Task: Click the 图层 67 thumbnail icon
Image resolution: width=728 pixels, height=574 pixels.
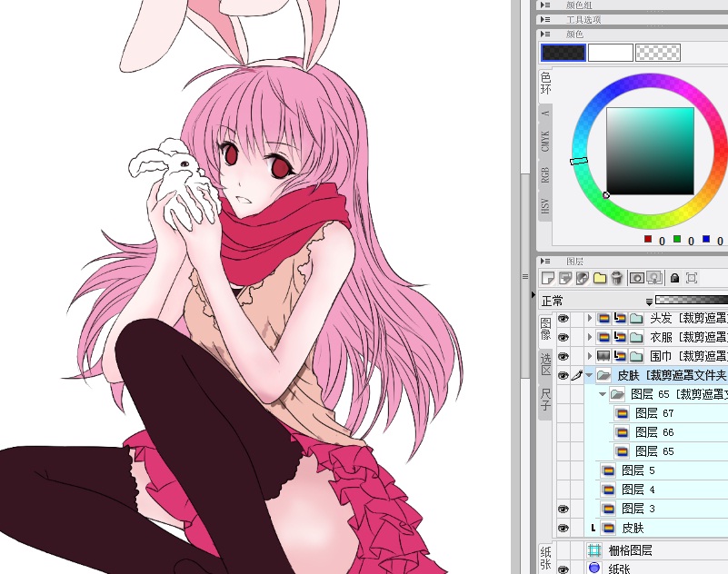Action: tap(622, 413)
